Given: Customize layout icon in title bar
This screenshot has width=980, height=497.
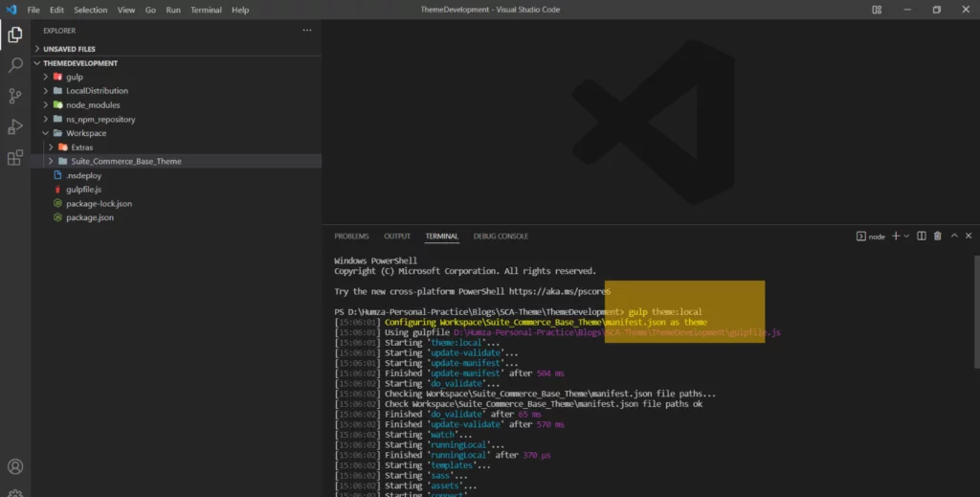Looking at the screenshot, I should tap(877, 10).
